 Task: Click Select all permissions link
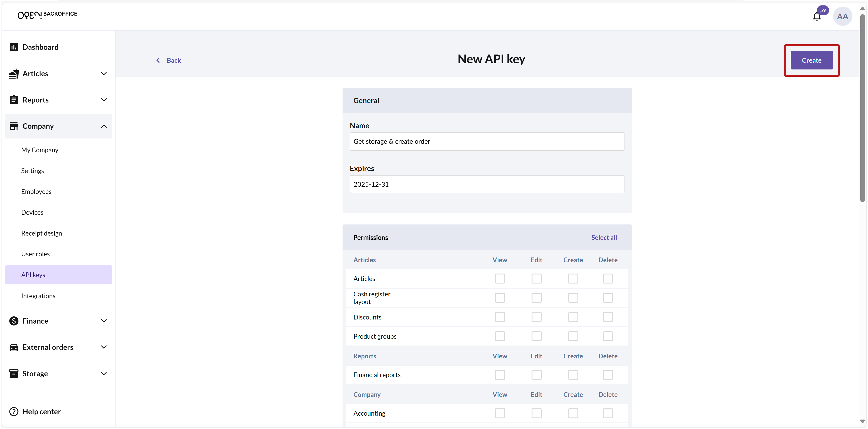pos(604,237)
